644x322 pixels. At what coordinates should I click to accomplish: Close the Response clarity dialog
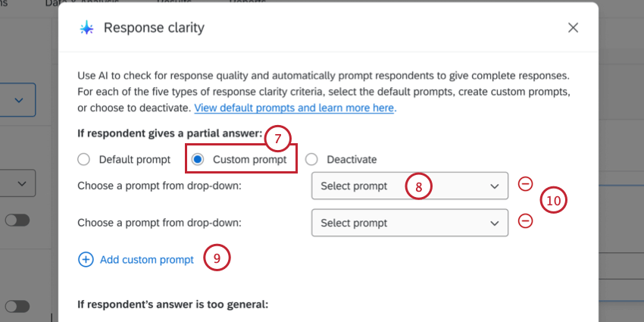click(573, 28)
